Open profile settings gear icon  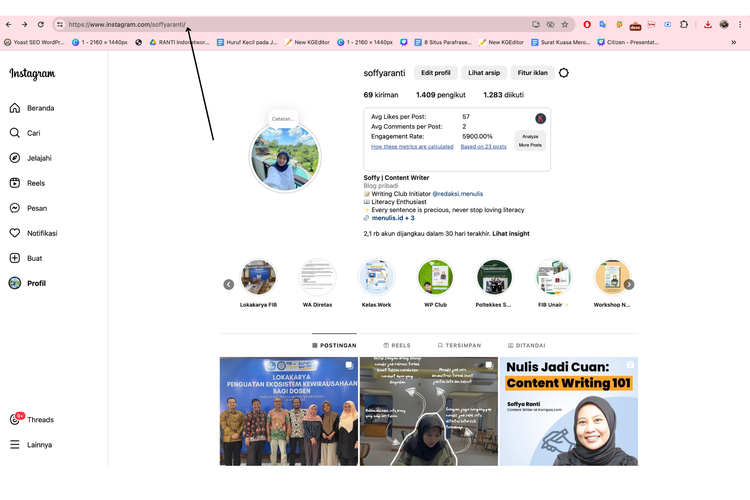[564, 73]
